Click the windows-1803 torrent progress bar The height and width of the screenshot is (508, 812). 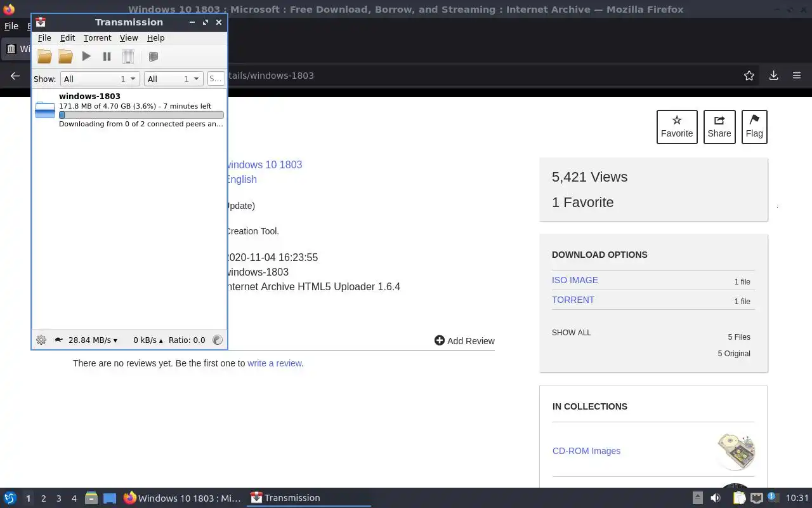141,115
